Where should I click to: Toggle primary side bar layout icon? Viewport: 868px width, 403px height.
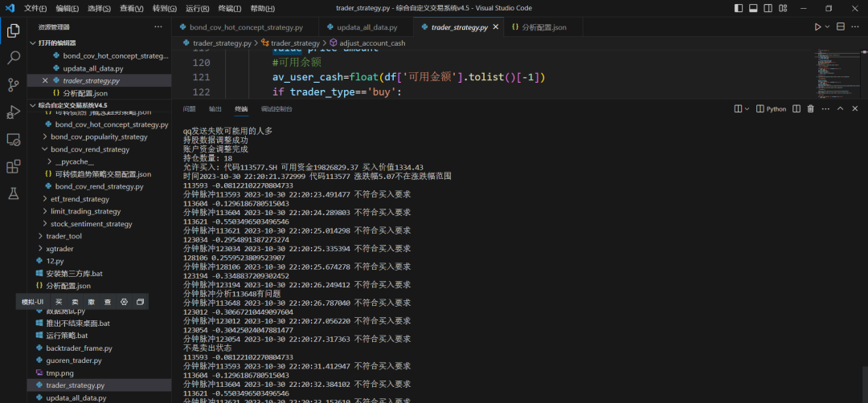(x=739, y=8)
